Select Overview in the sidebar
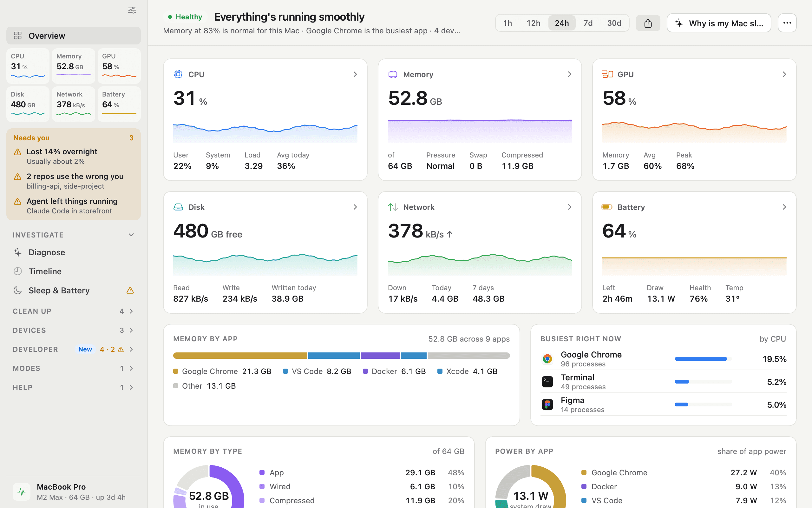812x508 pixels. [74, 36]
